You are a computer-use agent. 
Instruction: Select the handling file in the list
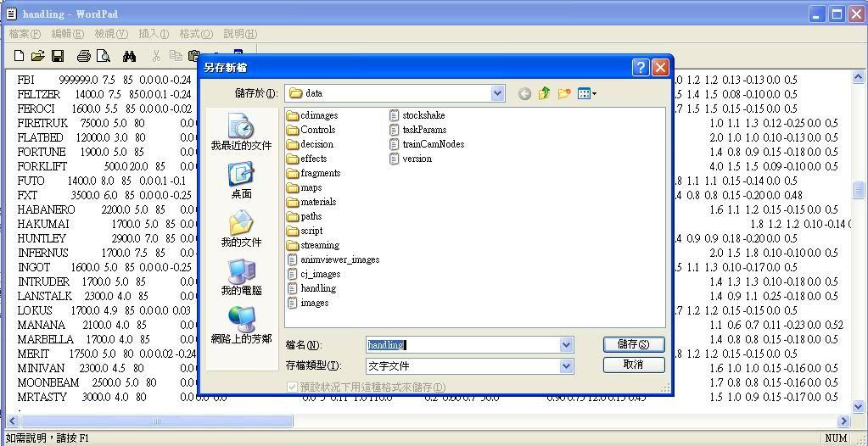[x=317, y=288]
